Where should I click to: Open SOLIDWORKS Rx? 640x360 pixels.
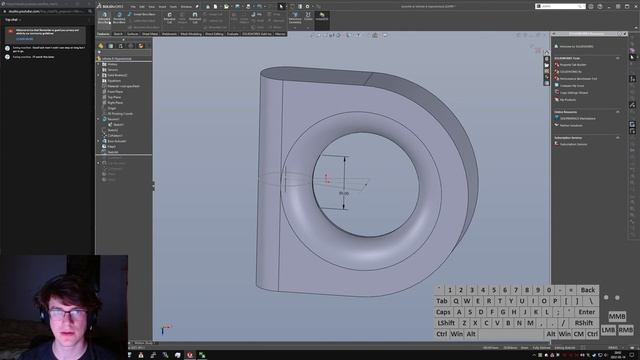571,72
